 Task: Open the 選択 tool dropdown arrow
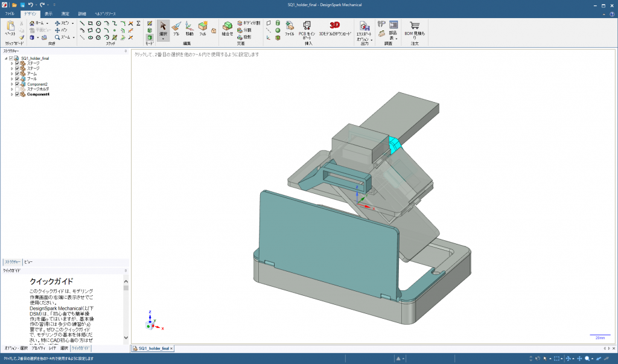tap(163, 39)
